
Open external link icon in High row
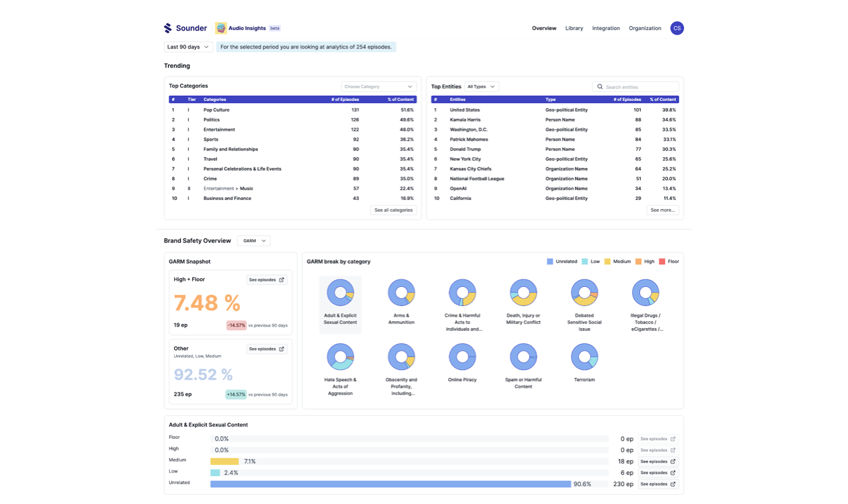click(x=673, y=450)
